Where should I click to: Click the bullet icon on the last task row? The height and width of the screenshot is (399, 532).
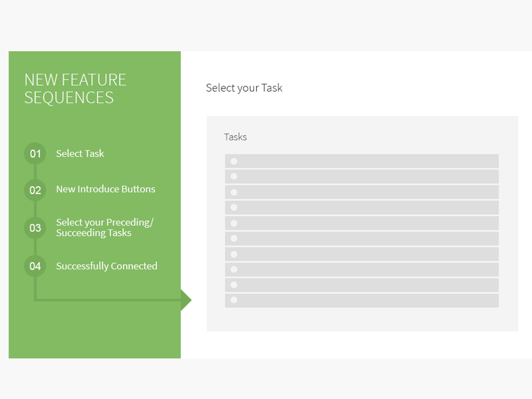(233, 300)
